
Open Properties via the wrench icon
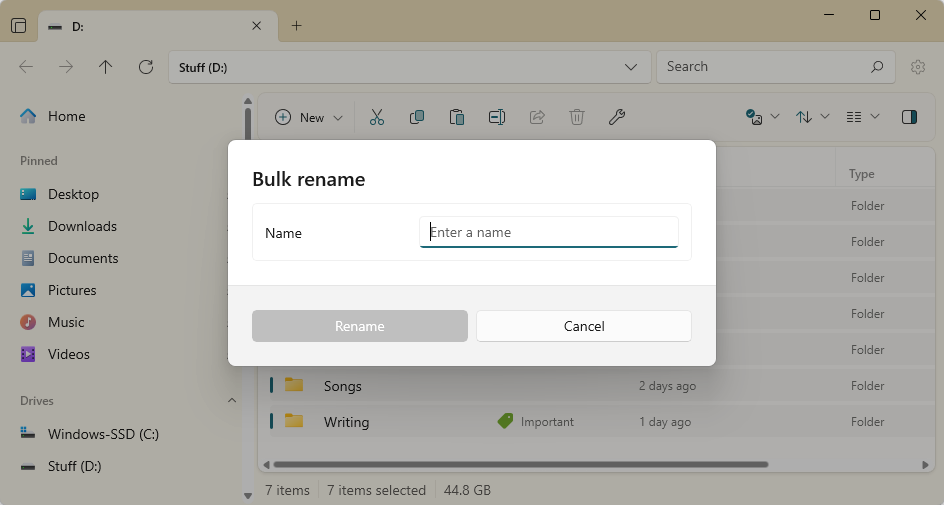[617, 117]
